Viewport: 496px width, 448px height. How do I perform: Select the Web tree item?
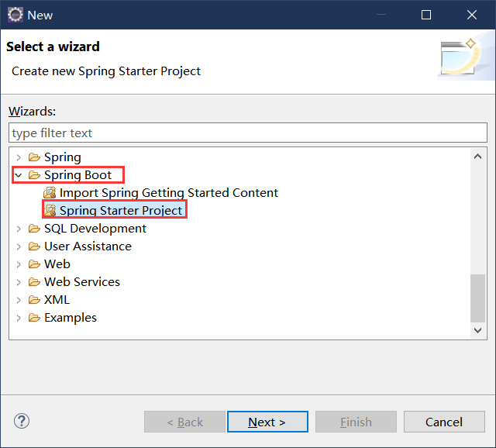[x=57, y=264]
